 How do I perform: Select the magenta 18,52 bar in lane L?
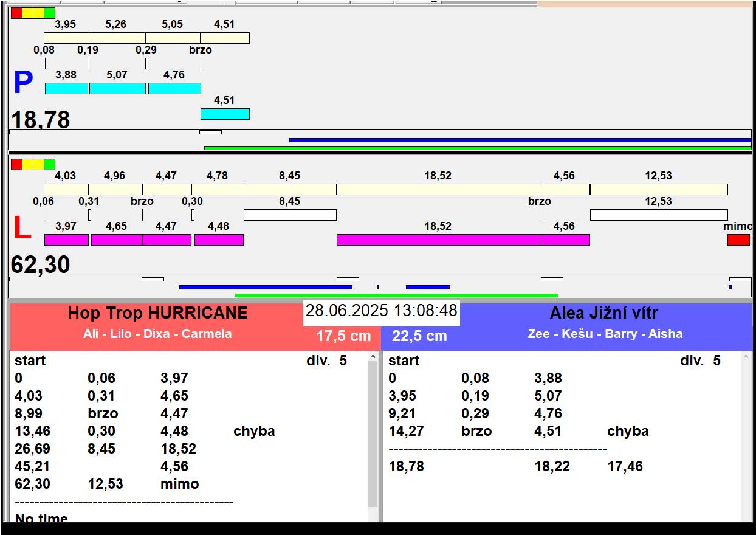pyautogui.click(x=438, y=240)
